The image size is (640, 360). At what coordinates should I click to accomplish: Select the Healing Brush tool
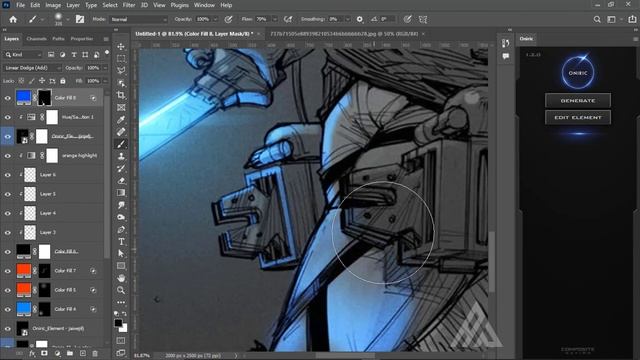click(121, 132)
